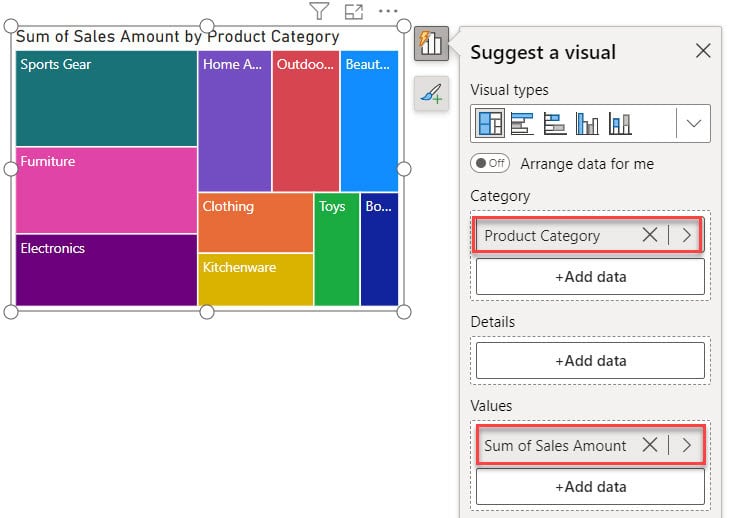The height and width of the screenshot is (518, 730).
Task: Open the Format visual paintbrush icon
Action: click(x=431, y=94)
